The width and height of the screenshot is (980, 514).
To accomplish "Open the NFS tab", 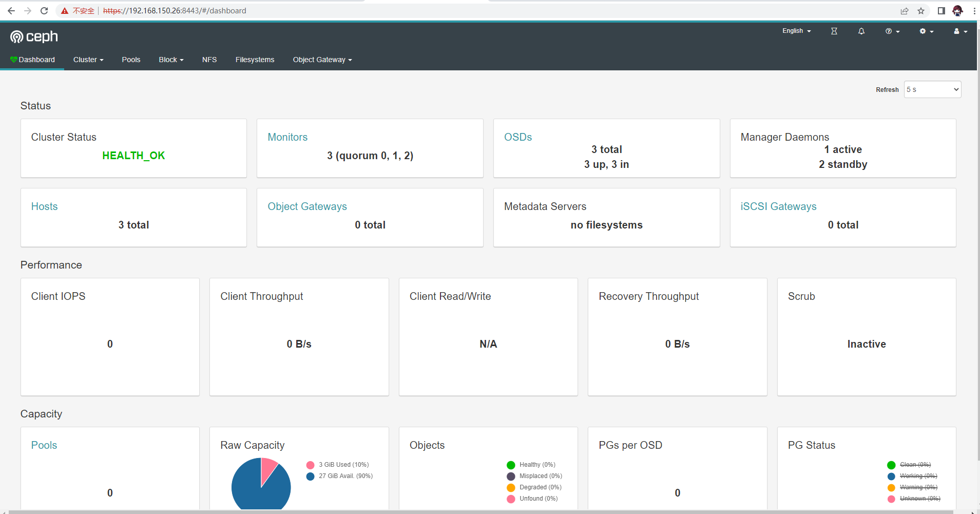I will [x=209, y=60].
